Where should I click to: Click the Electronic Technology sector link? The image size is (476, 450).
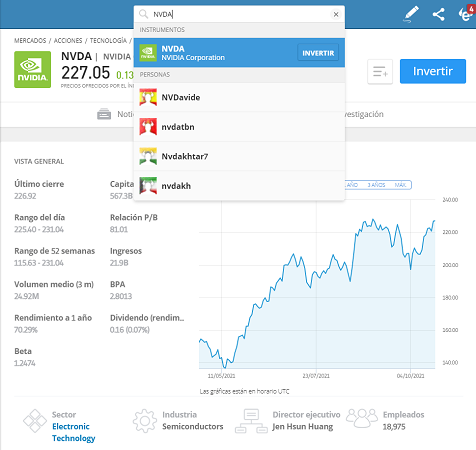[74, 432]
